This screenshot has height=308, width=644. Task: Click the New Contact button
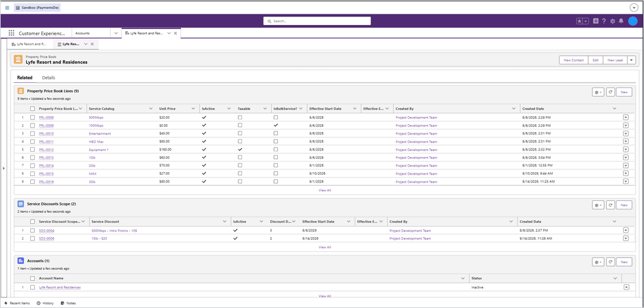pyautogui.click(x=574, y=60)
